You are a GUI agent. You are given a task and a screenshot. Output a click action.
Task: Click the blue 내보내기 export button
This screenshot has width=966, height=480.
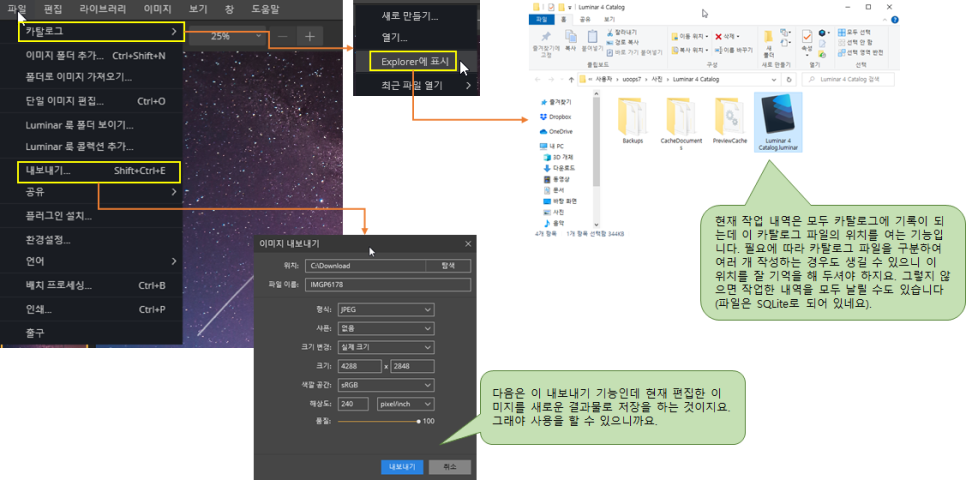pyautogui.click(x=402, y=467)
